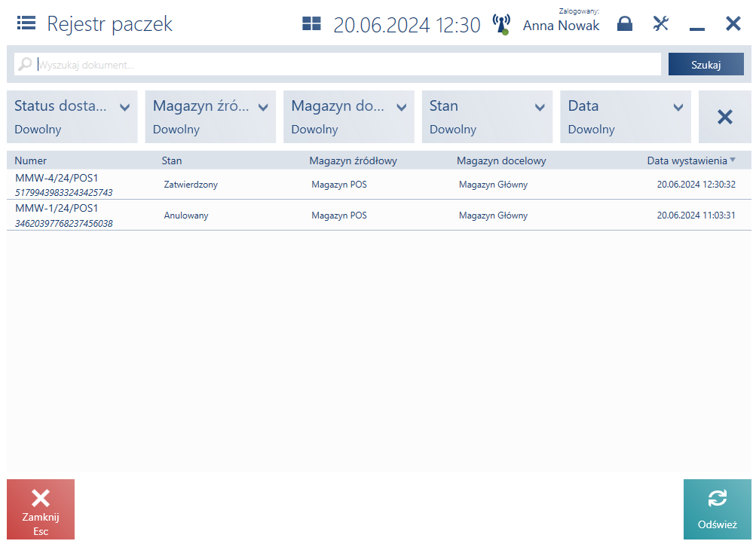Click package number 51799439833243425743
The image size is (756, 544).
[x=63, y=193]
